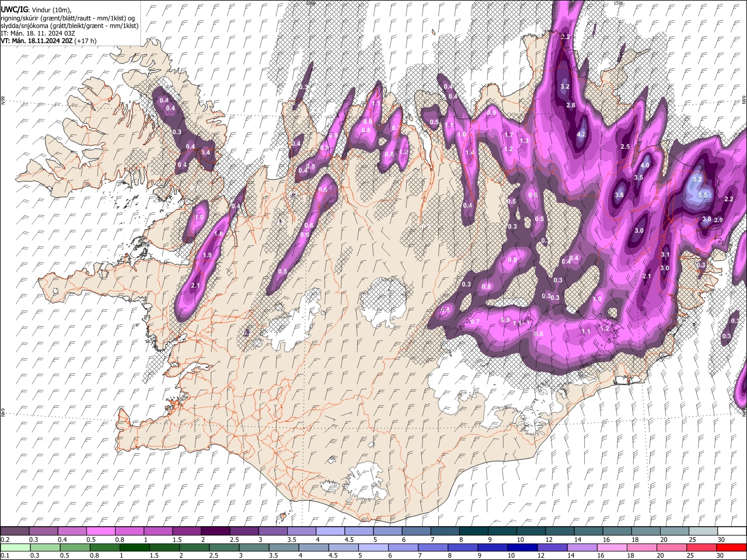The height and width of the screenshot is (560, 747).
Task: Click the header line starting "rigning/skúrir"
Action: point(68,18)
